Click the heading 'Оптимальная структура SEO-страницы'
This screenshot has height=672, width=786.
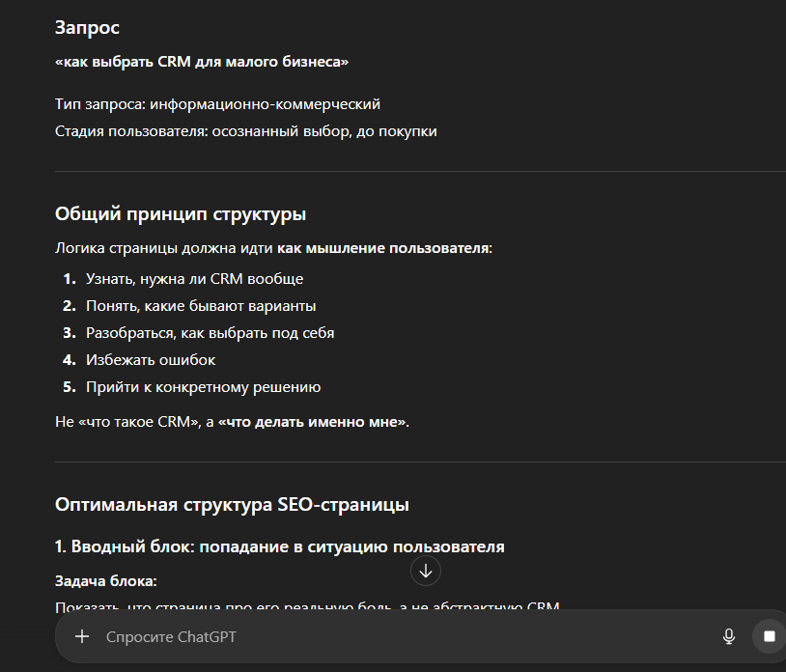pyautogui.click(x=232, y=505)
